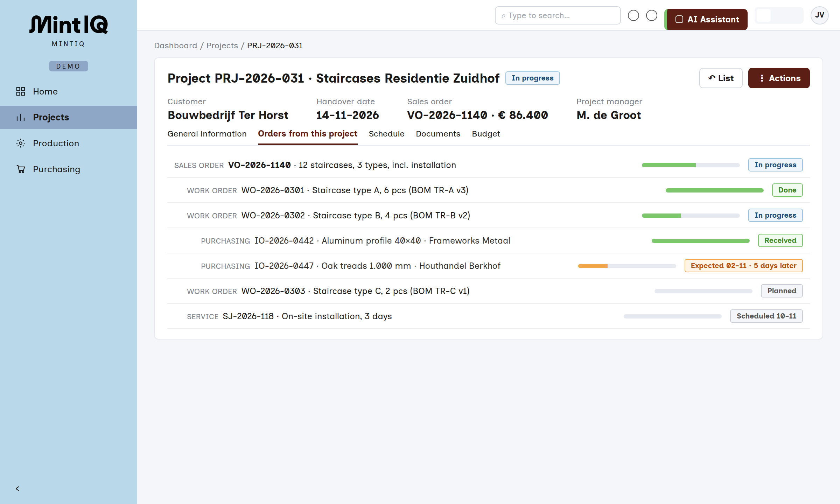Open sales order VO-2026-1140 row
Screen dimensions: 840x504
pos(489,165)
